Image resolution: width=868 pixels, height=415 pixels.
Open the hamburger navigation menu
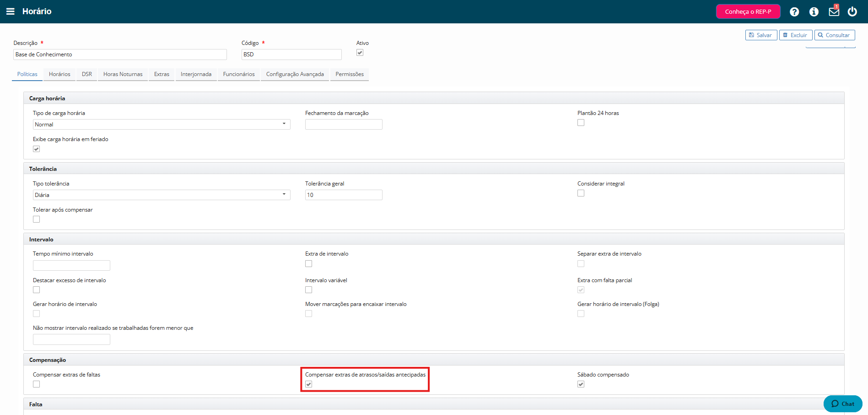[x=10, y=11]
